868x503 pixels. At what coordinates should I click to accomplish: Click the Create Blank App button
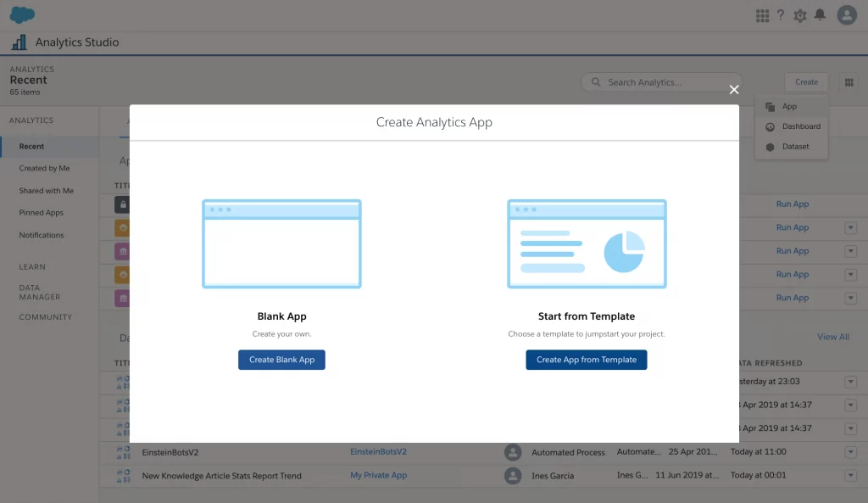(281, 360)
